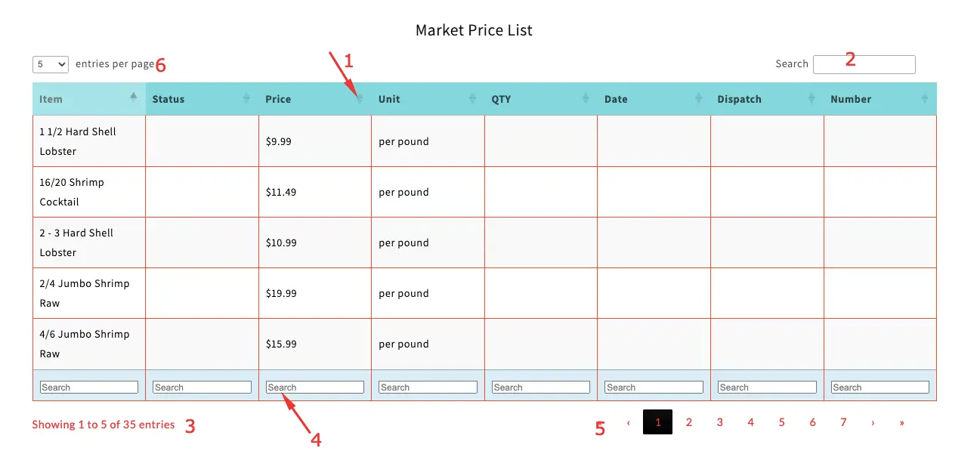Click the Item column footer search field
Screen dimensions: 980x451
[x=89, y=388]
